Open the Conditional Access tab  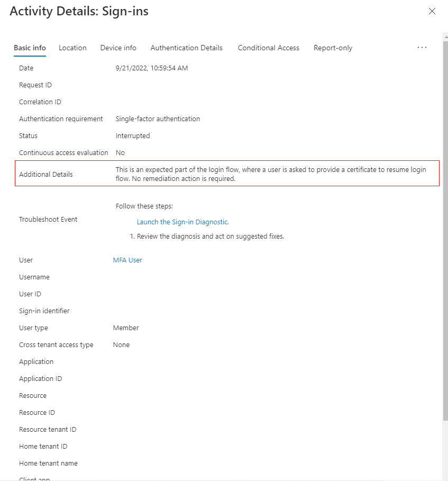click(268, 48)
